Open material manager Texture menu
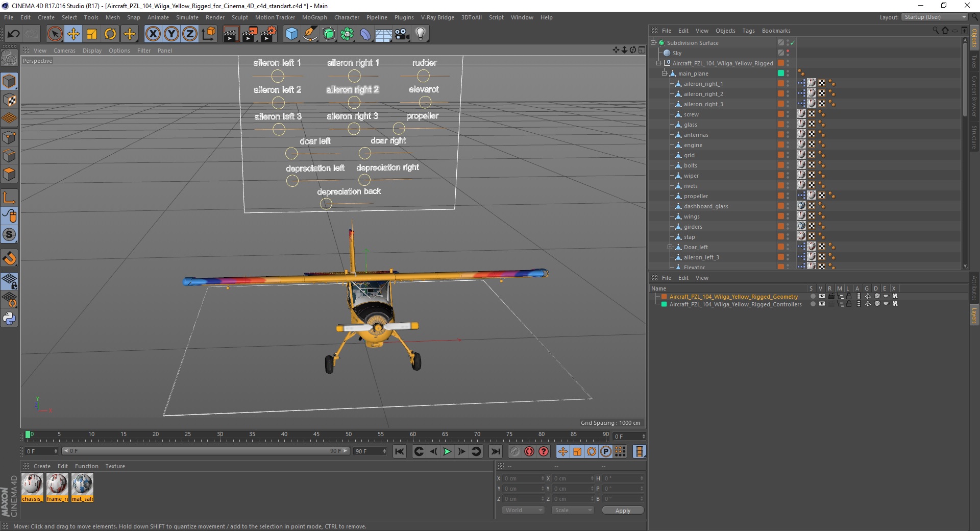The image size is (980, 531). (x=115, y=466)
